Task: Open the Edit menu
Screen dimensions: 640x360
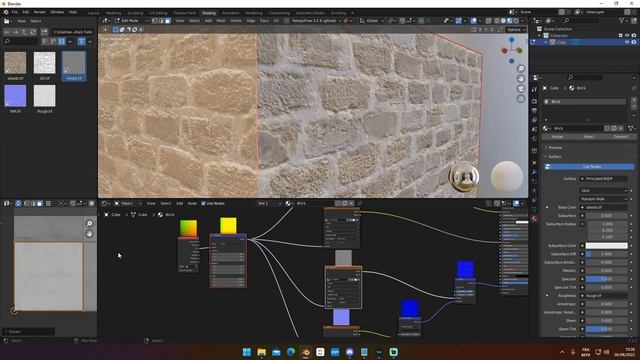Action: point(26,12)
